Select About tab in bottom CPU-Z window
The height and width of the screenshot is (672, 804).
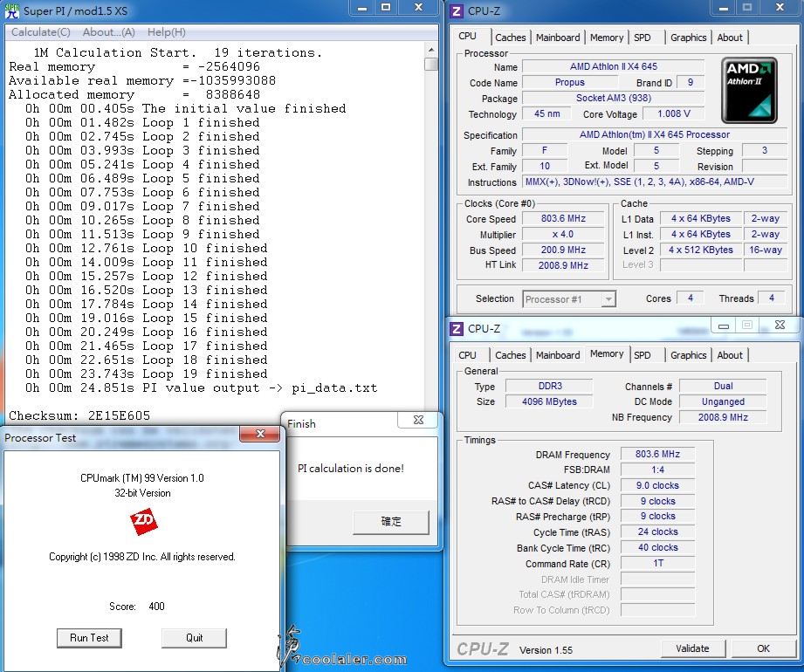730,355
